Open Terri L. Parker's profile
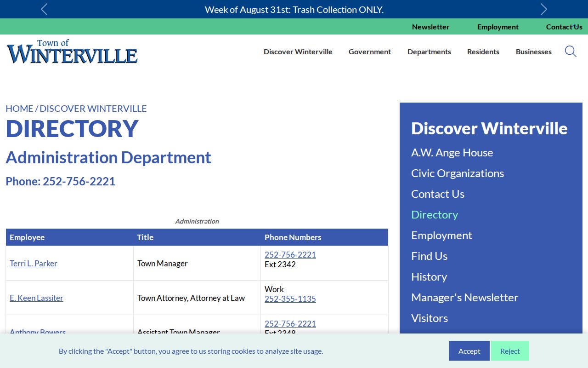Screen dimensions: 588x368 [34, 264]
